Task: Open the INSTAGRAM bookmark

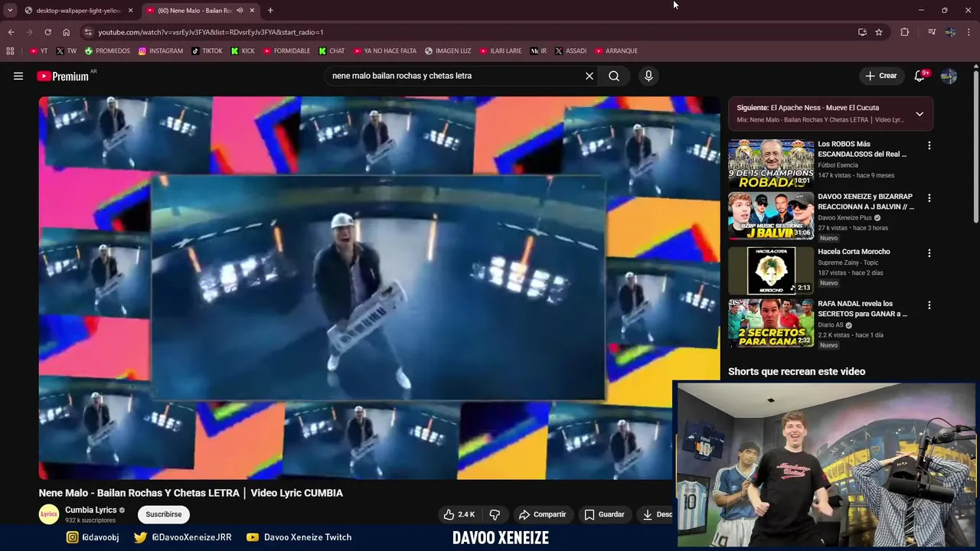Action: pyautogui.click(x=161, y=51)
